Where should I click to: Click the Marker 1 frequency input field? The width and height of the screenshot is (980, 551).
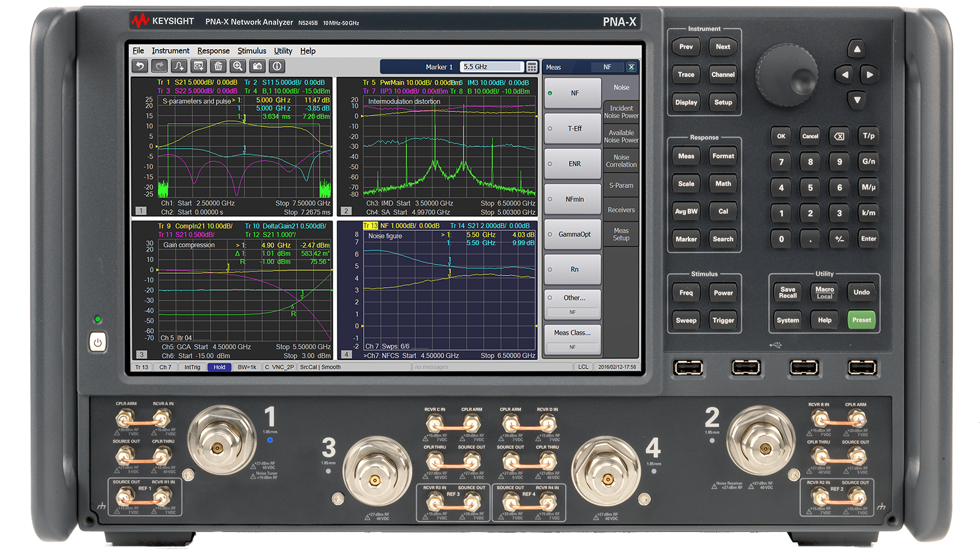coord(492,67)
